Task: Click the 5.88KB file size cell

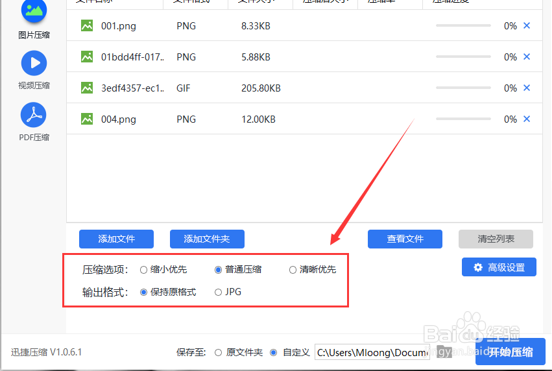Action: point(256,57)
